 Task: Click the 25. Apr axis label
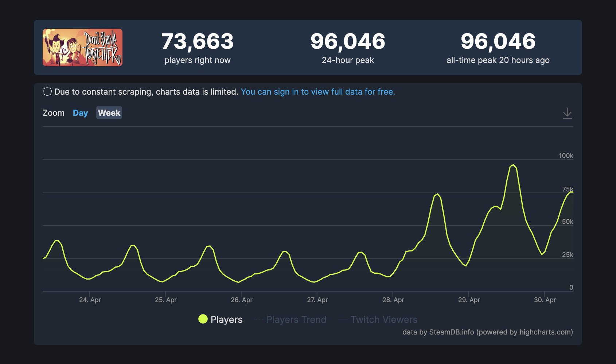tap(166, 300)
